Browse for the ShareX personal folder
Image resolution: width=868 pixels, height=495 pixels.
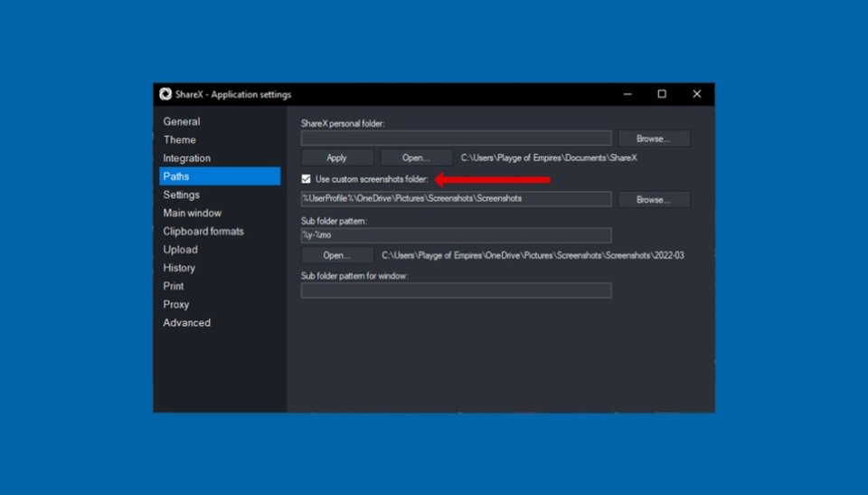click(654, 138)
